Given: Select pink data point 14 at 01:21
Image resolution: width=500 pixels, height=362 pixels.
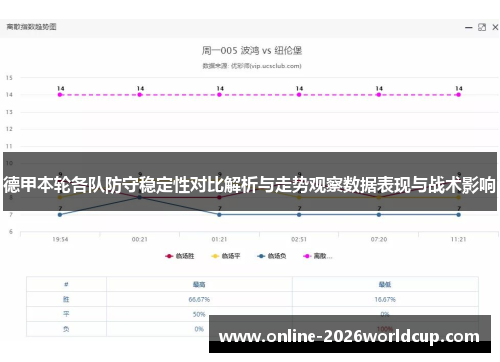Looking at the screenshot, I should (x=219, y=95).
